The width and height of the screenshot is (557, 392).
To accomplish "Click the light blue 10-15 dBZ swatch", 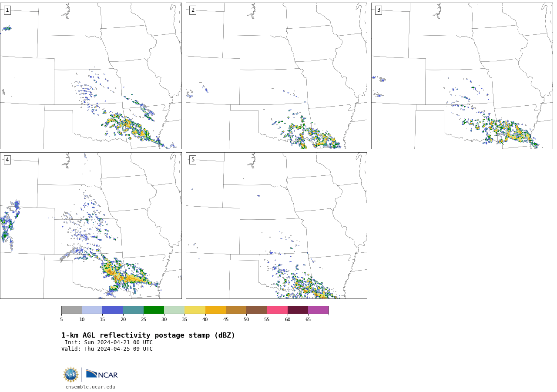I will tap(92, 310).
